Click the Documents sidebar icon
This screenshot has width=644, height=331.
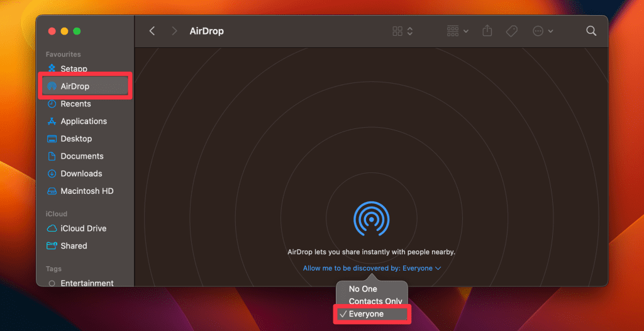pos(52,156)
